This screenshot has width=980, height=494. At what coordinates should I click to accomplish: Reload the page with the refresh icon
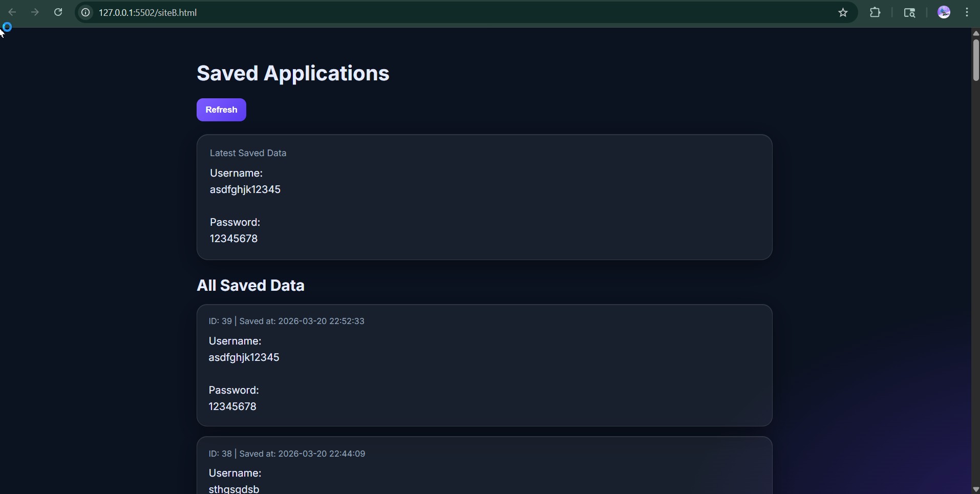pyautogui.click(x=58, y=12)
